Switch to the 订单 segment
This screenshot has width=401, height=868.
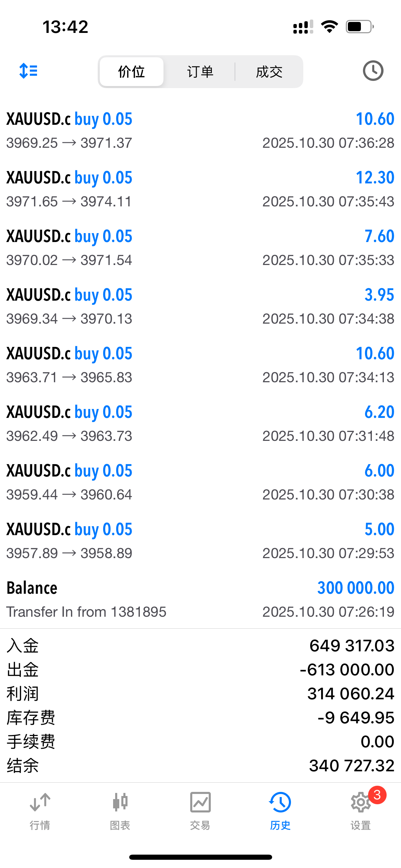(200, 72)
